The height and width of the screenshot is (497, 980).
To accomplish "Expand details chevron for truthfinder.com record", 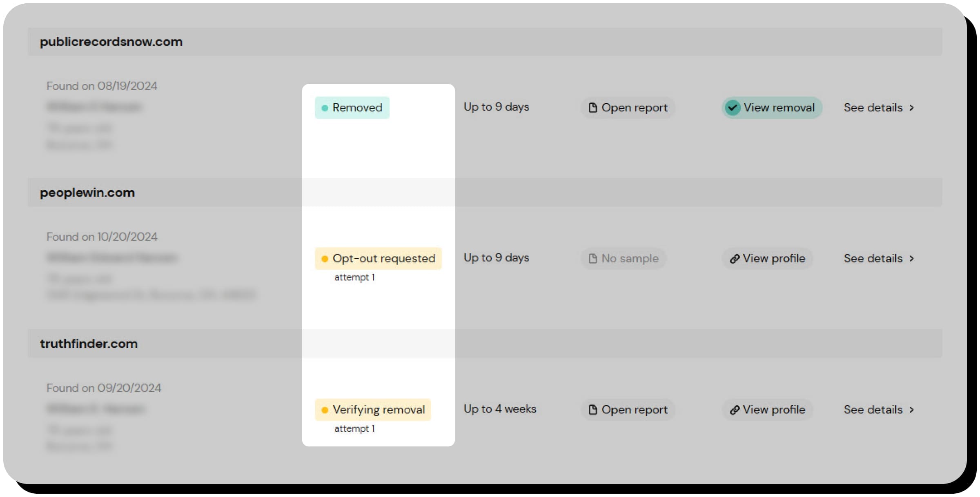I will [912, 410].
